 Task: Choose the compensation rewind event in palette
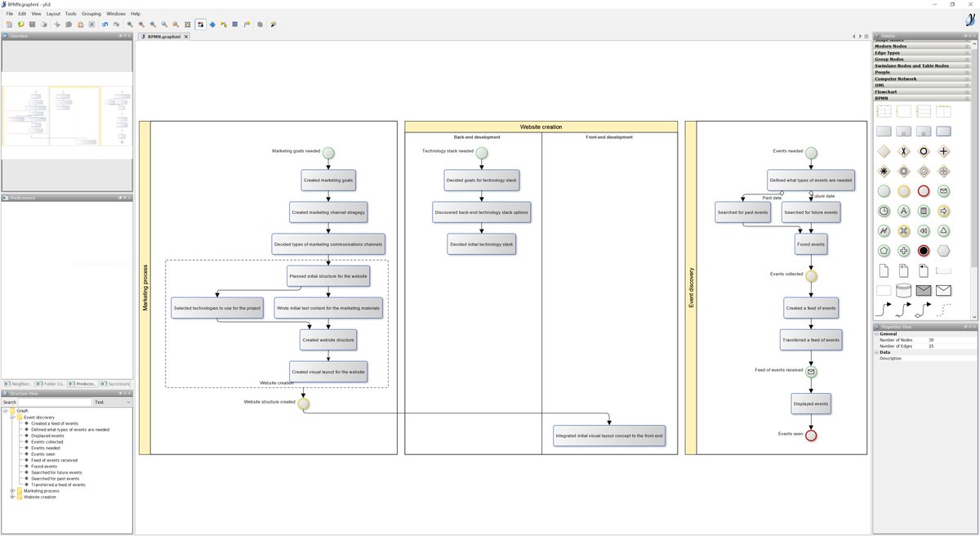click(924, 230)
